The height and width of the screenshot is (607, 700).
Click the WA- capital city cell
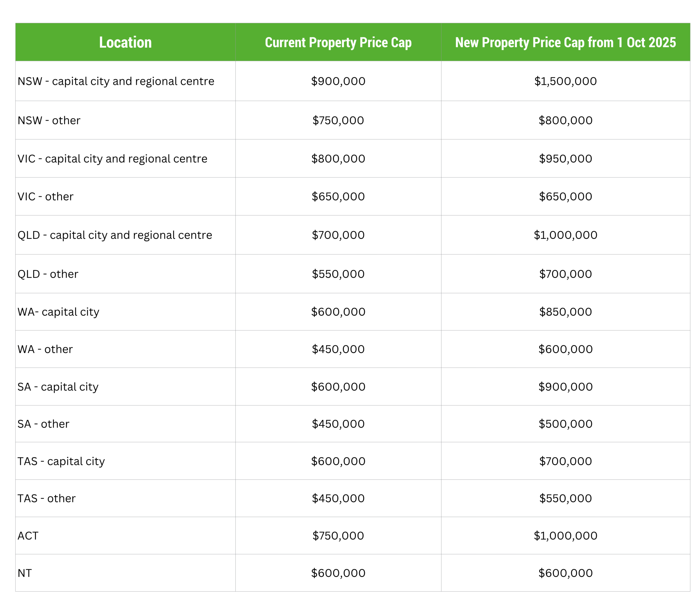[58, 312]
